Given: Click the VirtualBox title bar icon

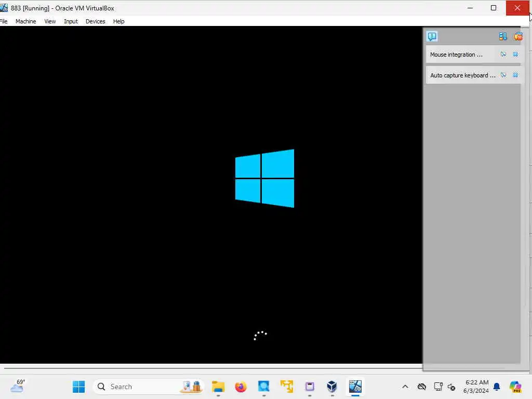Looking at the screenshot, I should tap(4, 8).
